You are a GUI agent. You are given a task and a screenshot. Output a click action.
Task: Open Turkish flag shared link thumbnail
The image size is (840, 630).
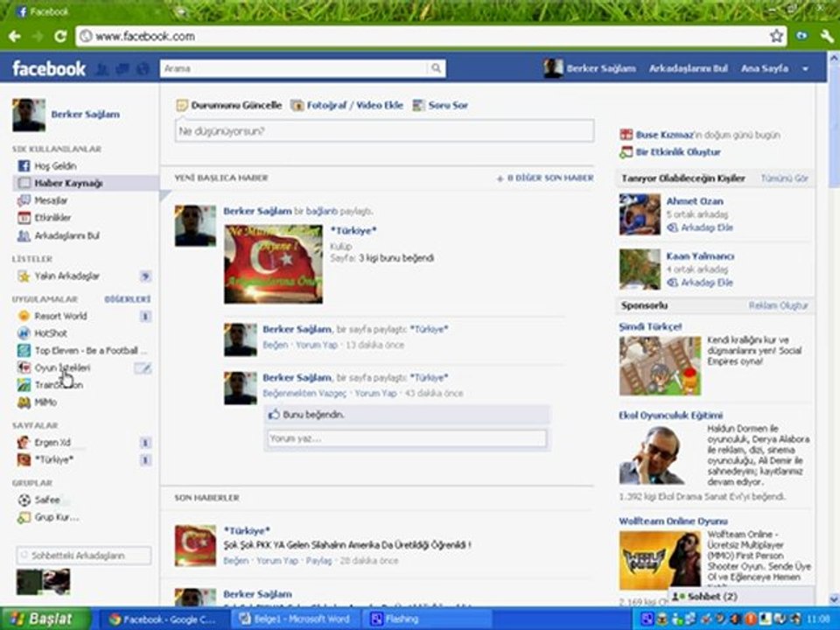coord(273,264)
